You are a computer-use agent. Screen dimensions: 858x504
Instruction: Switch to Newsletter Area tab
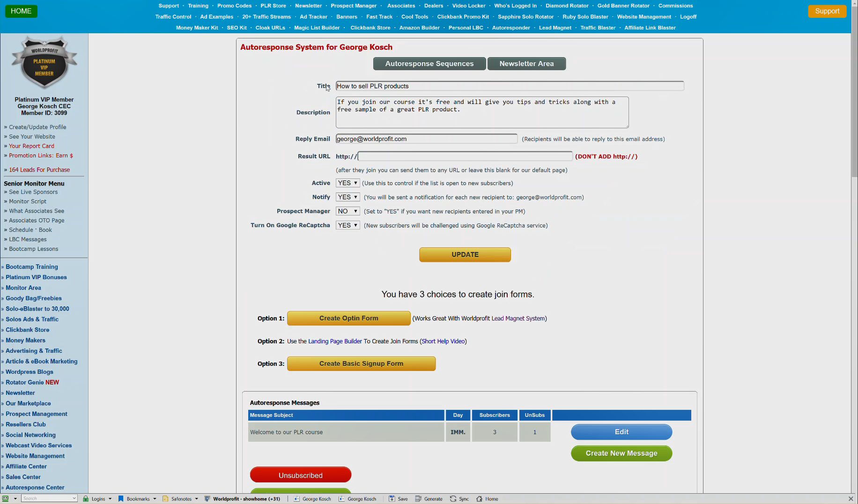point(526,64)
